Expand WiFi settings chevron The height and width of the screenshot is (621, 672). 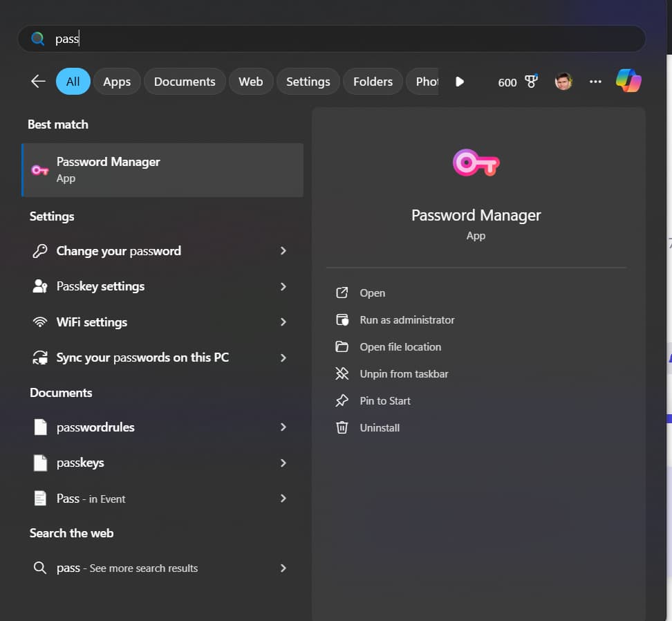coord(283,322)
